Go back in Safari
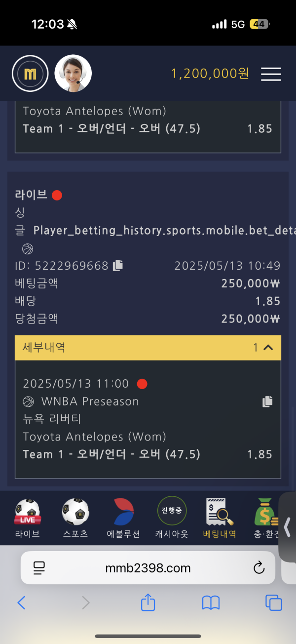Screen dimensions: 296x644 pos(21,603)
